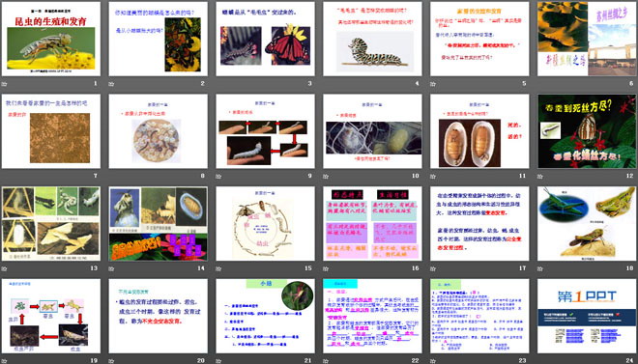Viewport: 638px width, 364px height.
Task: Select slide 12 with dark butterfly background
Action: pos(587,131)
